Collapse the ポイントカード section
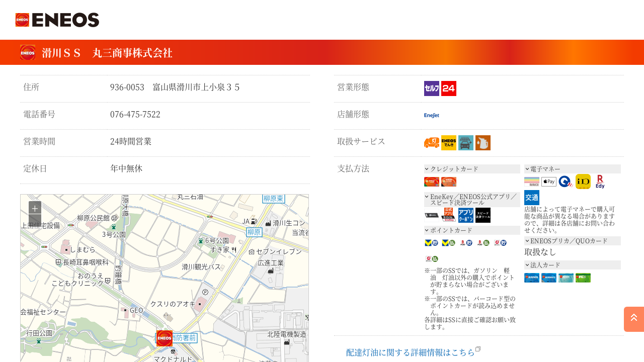644x362 pixels. coord(472,230)
